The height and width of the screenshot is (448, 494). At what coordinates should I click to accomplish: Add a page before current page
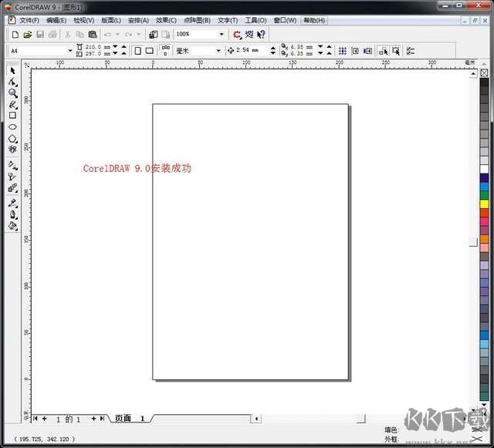tap(44, 419)
